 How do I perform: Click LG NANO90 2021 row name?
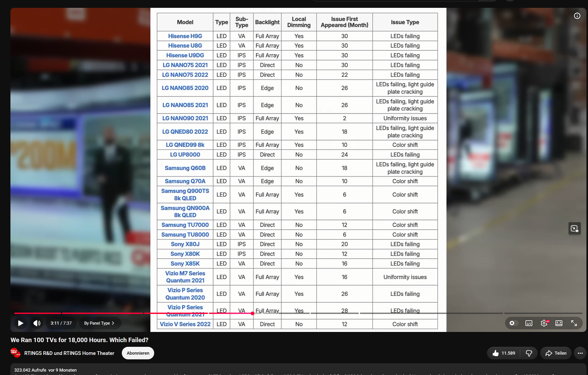(185, 118)
